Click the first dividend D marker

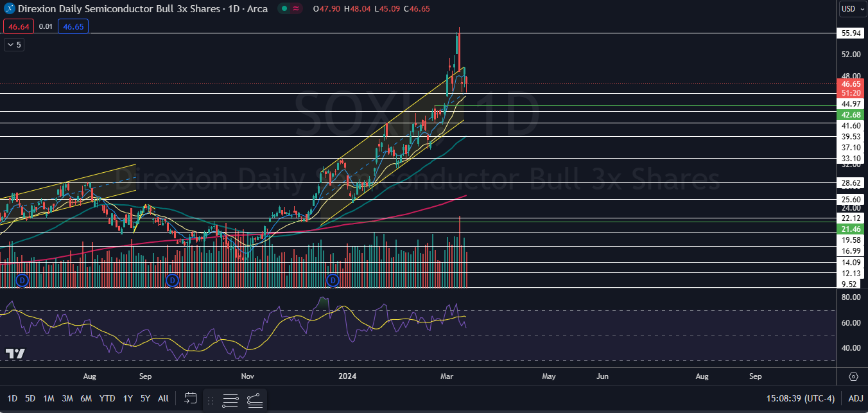tap(22, 281)
